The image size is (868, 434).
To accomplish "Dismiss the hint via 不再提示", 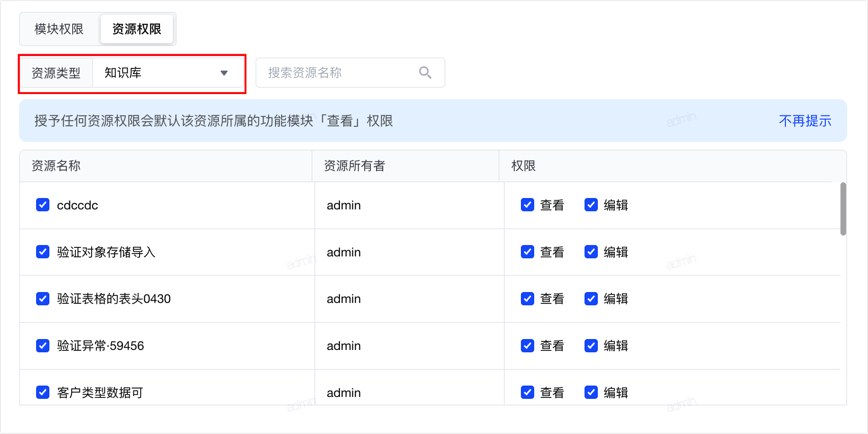I will (805, 121).
